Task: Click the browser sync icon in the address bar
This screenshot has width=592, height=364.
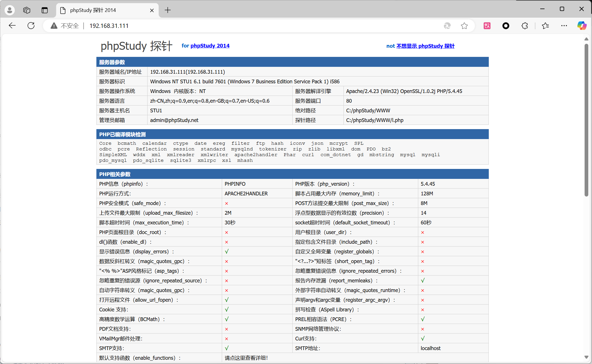Action: [447, 26]
